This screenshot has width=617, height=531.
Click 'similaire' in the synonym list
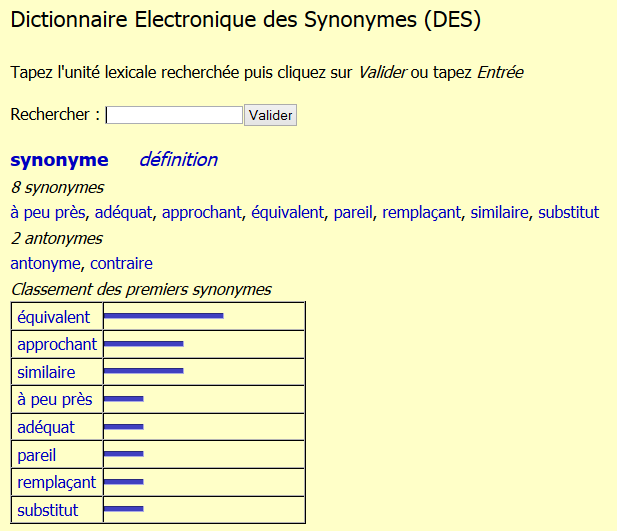(x=500, y=212)
